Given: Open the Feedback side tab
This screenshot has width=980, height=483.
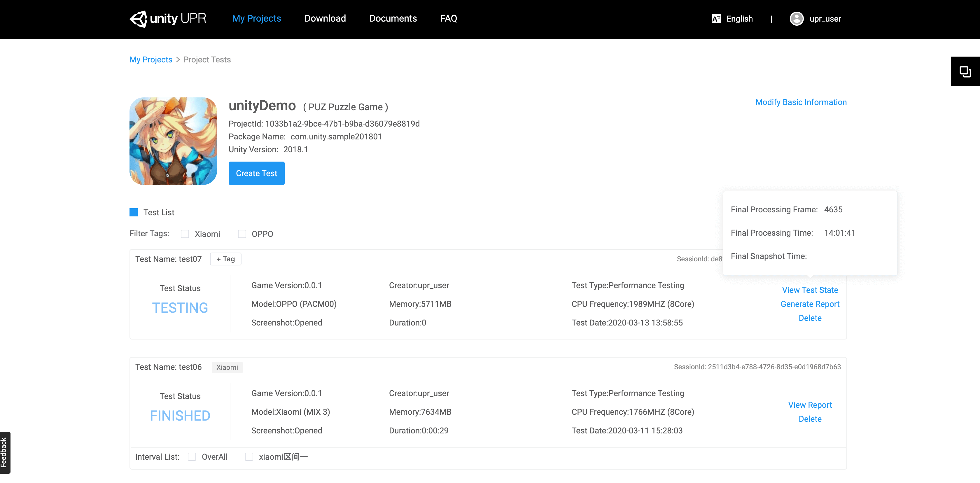Looking at the screenshot, I should (x=5, y=452).
